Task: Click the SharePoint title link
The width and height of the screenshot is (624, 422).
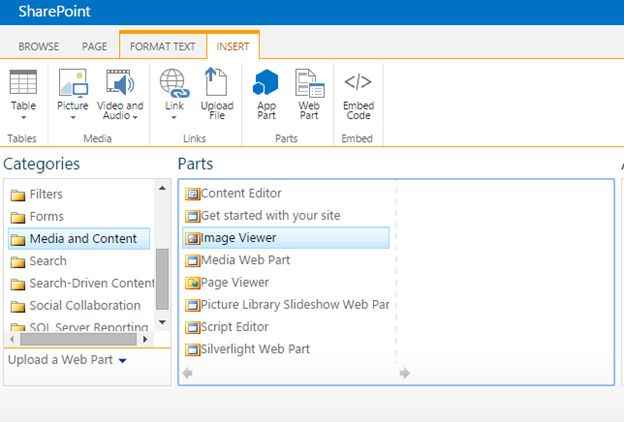Action: coord(55,11)
